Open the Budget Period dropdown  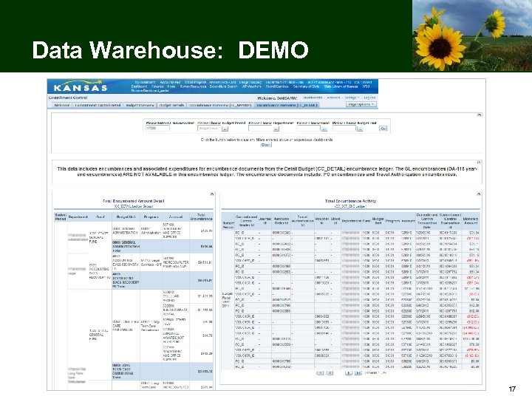point(225,129)
